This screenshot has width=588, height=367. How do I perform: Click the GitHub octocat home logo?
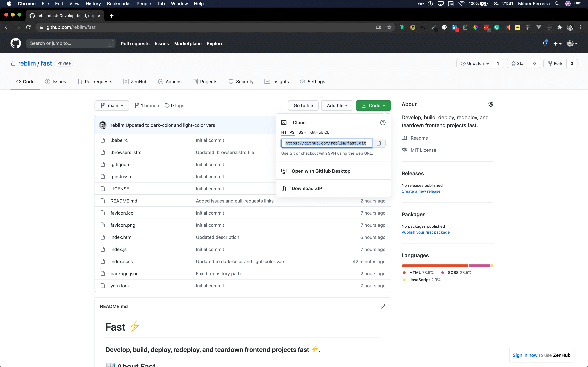point(16,43)
